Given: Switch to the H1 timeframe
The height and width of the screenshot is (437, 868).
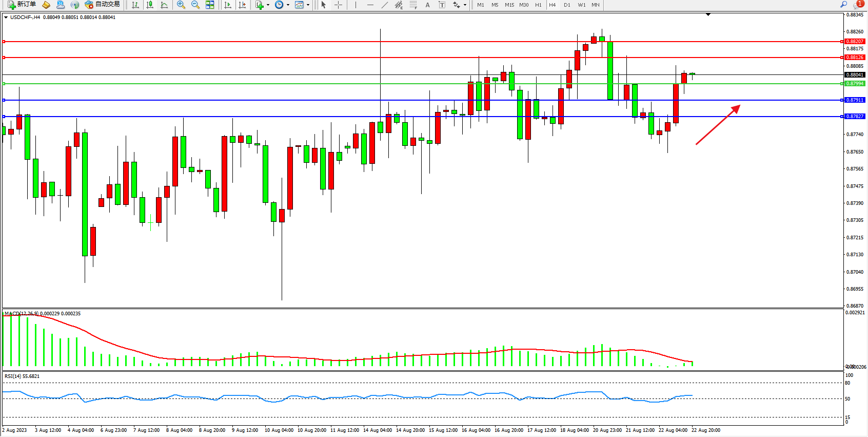Looking at the screenshot, I should click(x=538, y=5).
